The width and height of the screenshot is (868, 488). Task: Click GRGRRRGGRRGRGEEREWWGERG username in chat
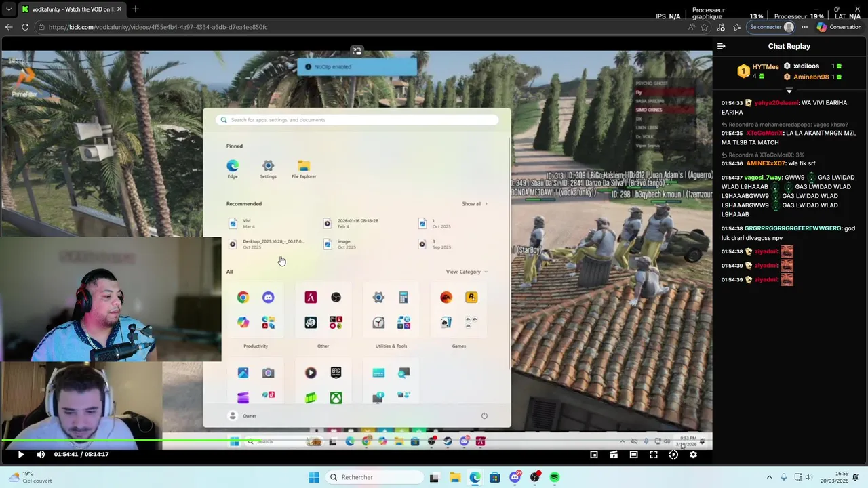[793, 229]
